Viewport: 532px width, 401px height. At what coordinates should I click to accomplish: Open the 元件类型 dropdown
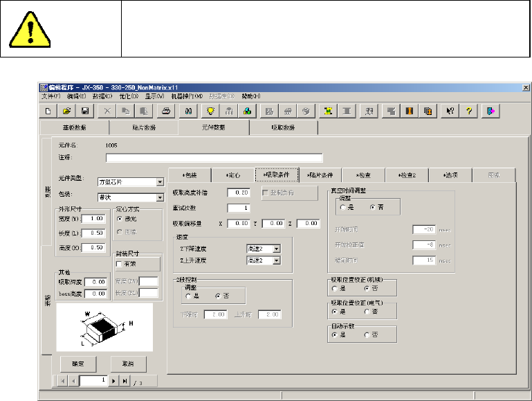click(x=160, y=182)
